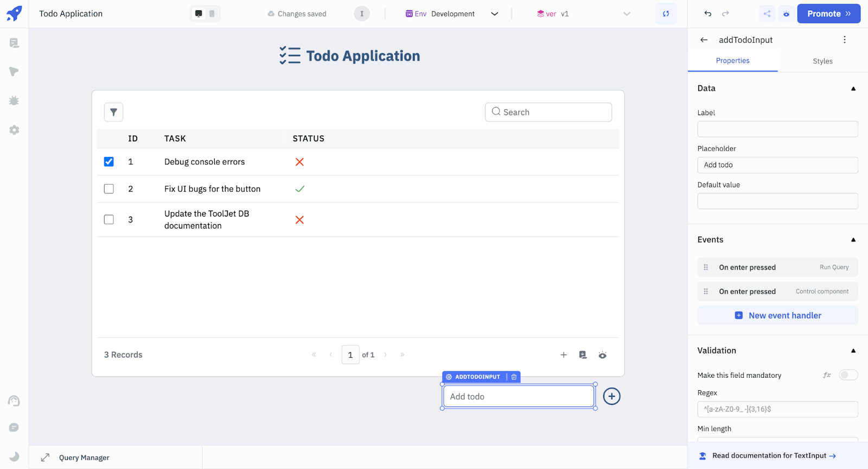
Task: Uncheck the Debug console errors row
Action: point(109,162)
